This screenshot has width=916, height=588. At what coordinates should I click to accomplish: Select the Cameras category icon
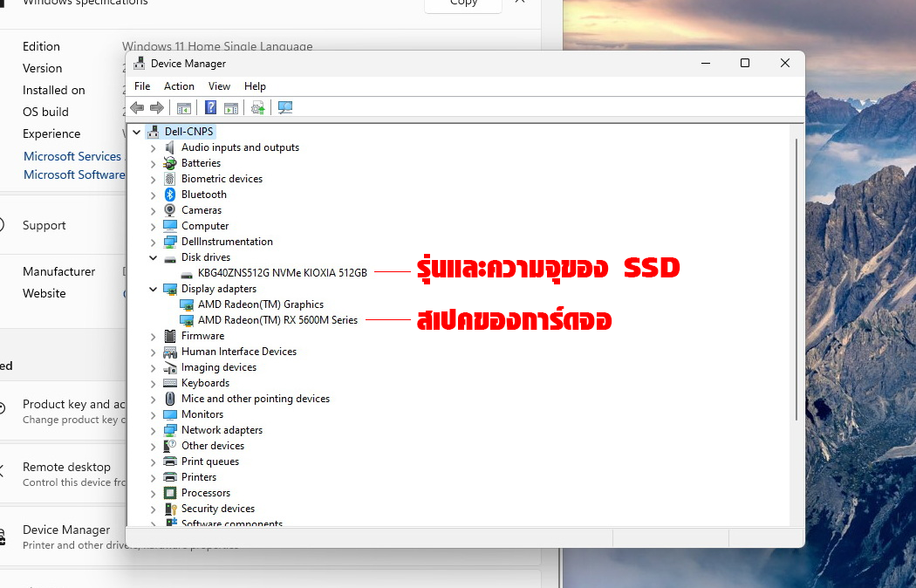(170, 210)
